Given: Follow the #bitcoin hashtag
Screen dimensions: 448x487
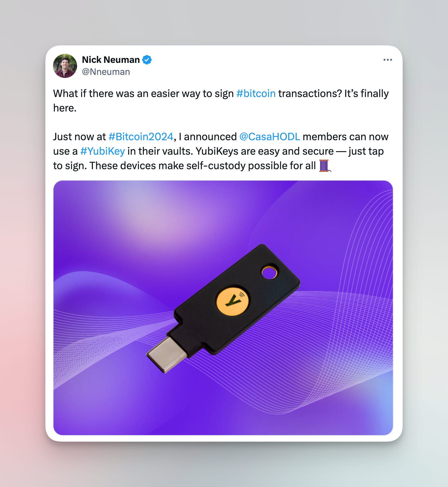Looking at the screenshot, I should coord(256,93).
